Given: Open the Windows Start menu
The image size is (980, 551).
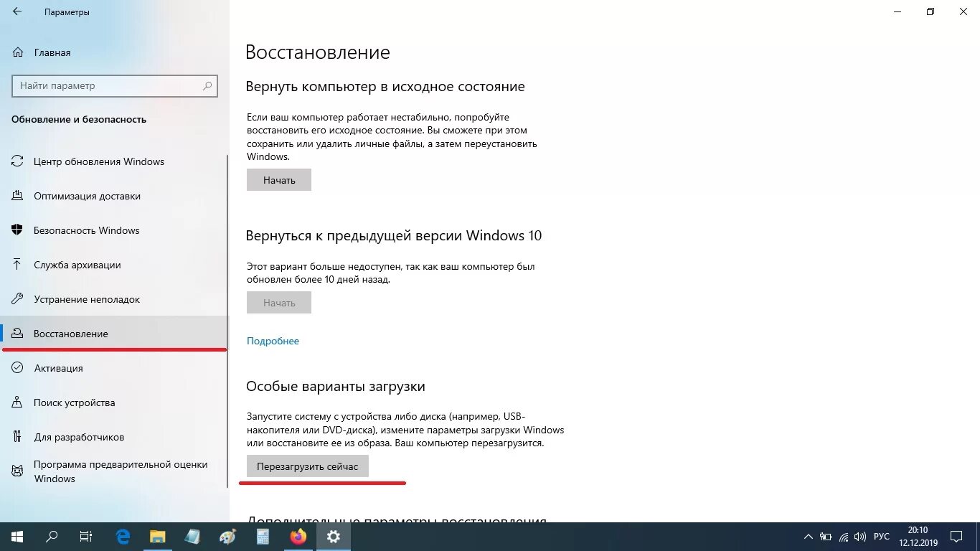Looking at the screenshot, I should coord(17,537).
